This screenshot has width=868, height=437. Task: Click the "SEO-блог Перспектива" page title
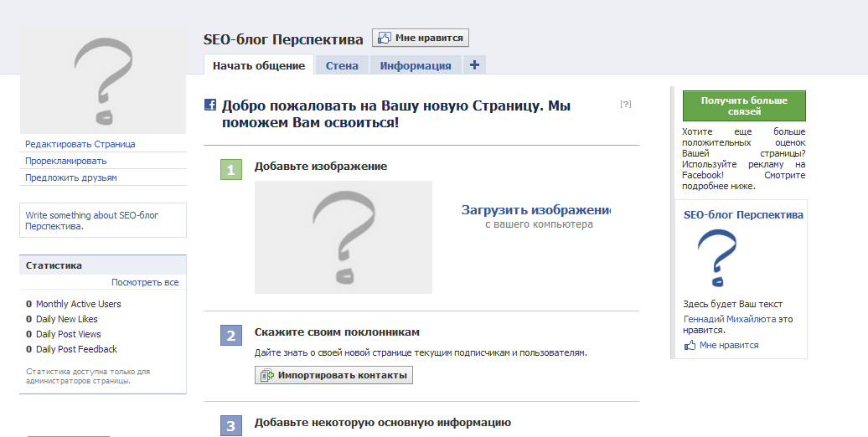click(x=283, y=39)
